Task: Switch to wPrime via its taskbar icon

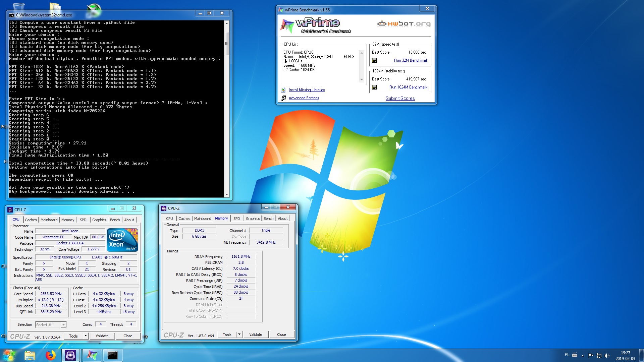Action: point(92,355)
